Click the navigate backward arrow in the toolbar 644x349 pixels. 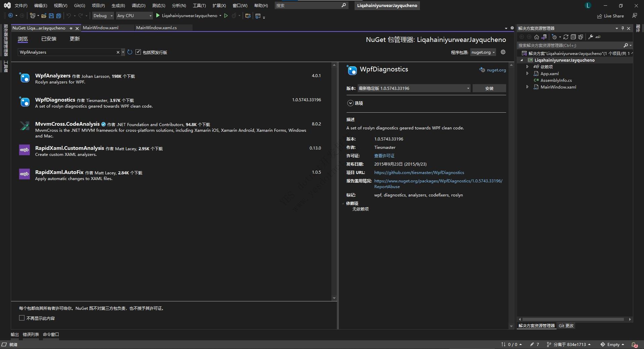(x=11, y=16)
